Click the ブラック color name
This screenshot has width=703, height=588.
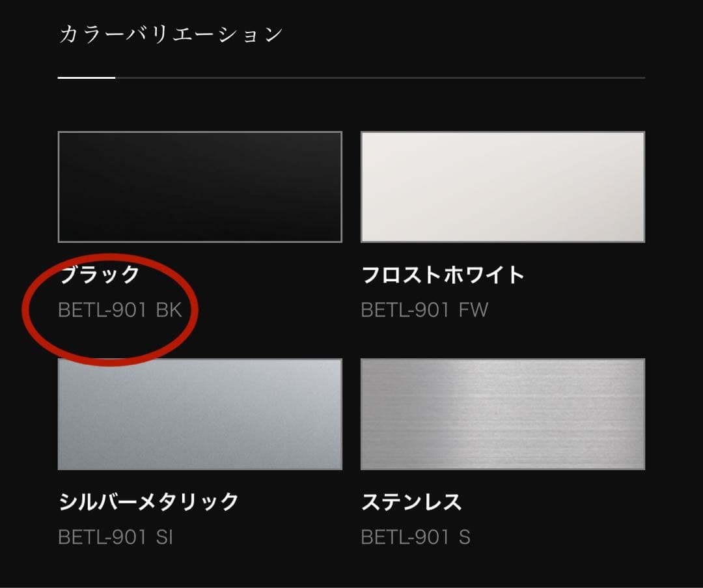click(100, 275)
